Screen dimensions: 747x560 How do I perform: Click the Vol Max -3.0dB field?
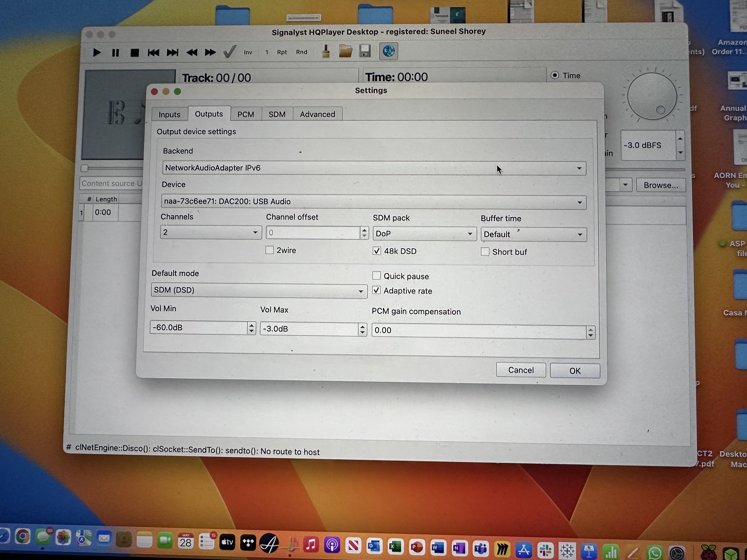309,329
